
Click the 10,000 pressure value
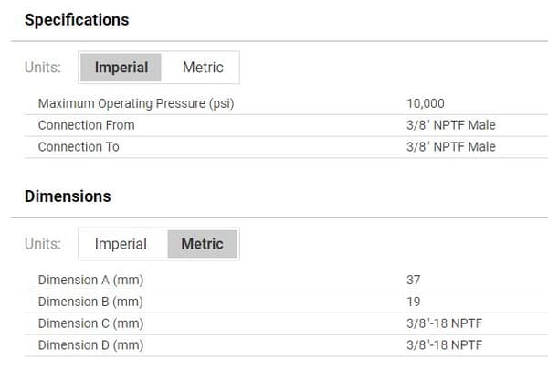[426, 103]
